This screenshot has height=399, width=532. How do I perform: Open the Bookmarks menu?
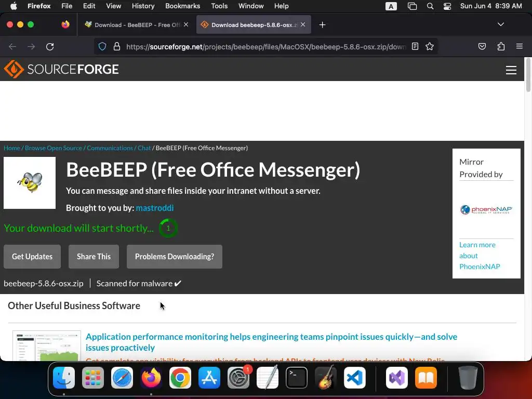coord(182,6)
